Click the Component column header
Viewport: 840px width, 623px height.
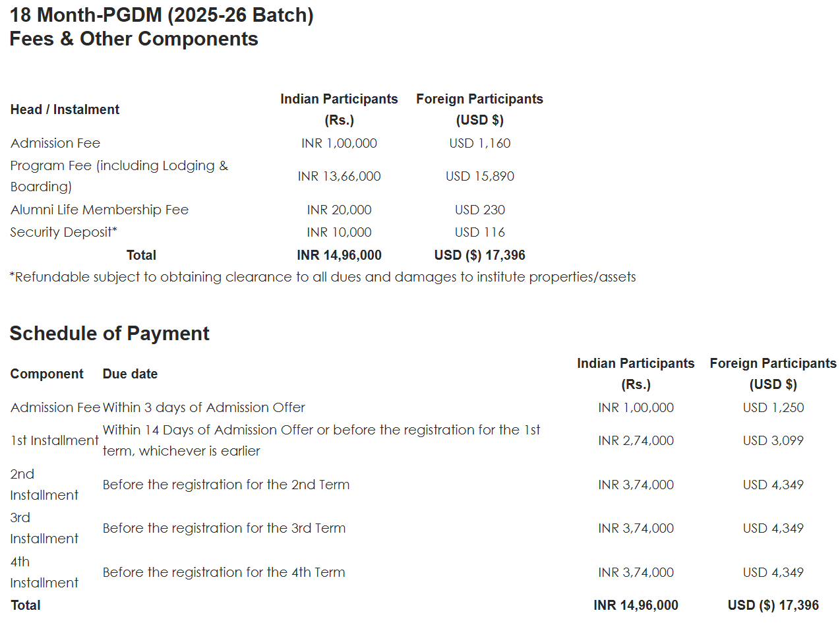coord(47,374)
